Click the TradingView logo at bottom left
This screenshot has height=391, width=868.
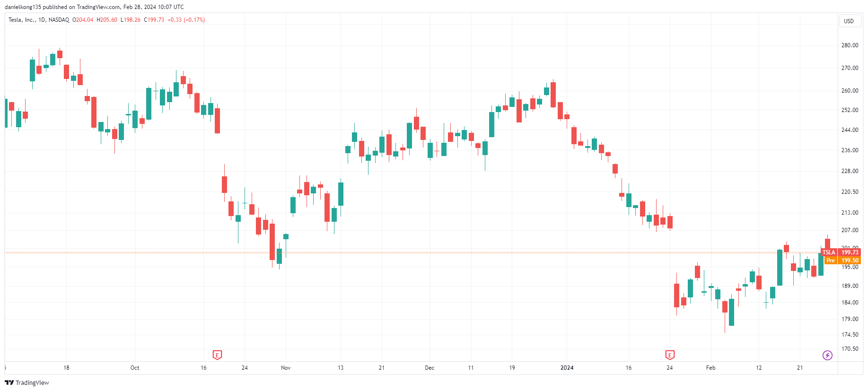click(27, 382)
